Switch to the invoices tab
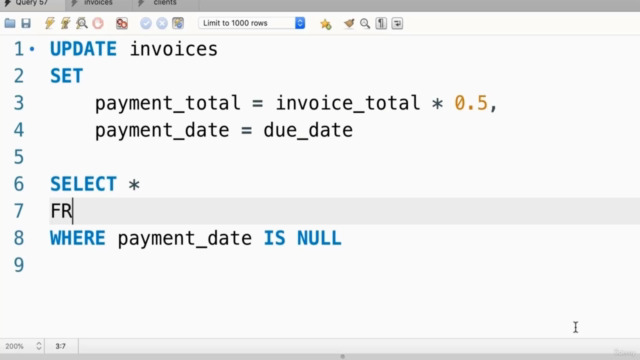The height and width of the screenshot is (360, 640). click(98, 3)
